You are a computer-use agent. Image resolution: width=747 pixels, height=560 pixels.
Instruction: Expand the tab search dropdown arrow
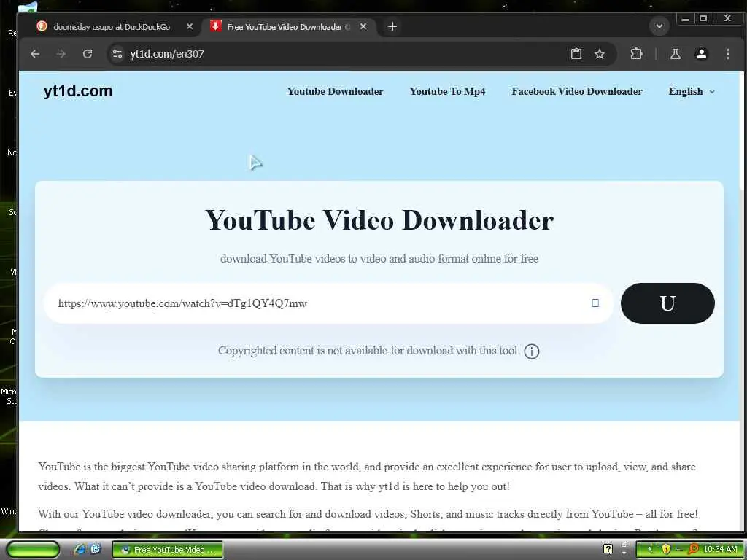[659, 26]
